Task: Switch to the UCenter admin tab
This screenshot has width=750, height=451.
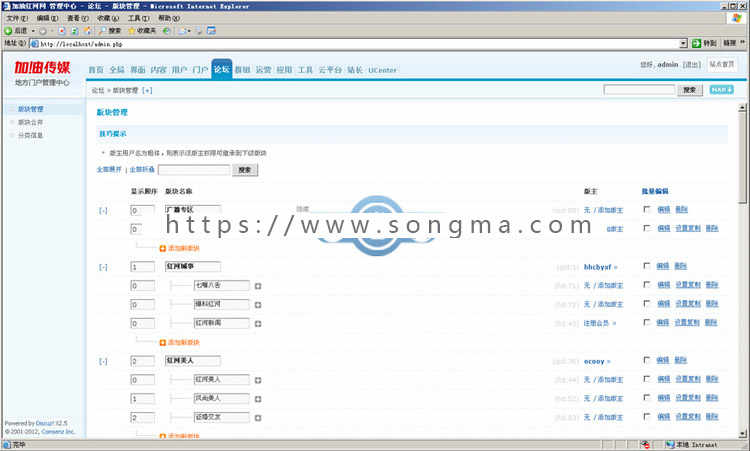Action: tap(382, 70)
